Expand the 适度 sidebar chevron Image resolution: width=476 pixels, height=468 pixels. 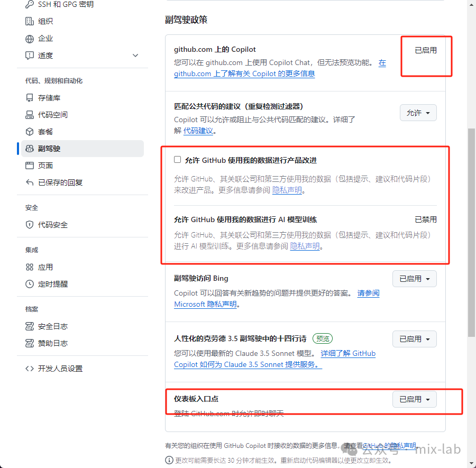pyautogui.click(x=135, y=55)
